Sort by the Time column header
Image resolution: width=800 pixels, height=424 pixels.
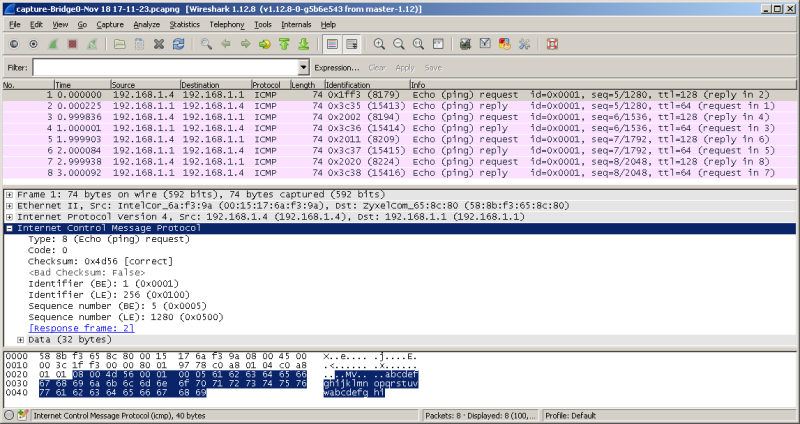point(82,85)
